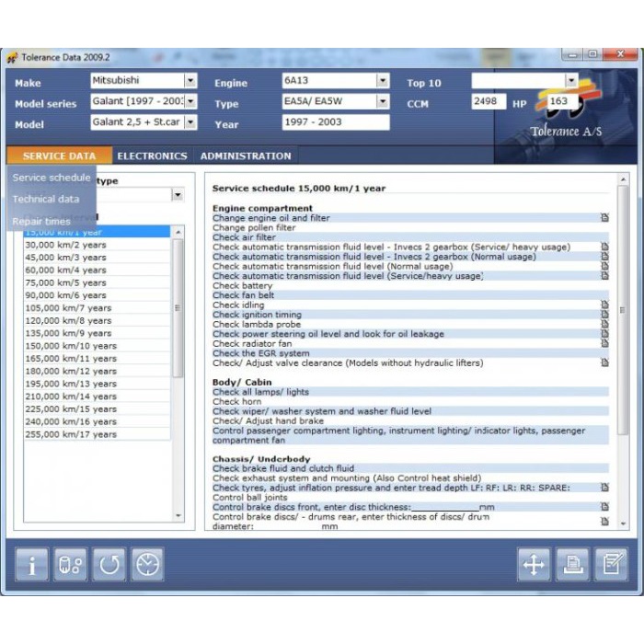Click the Year field 1997 - 2003
The width and height of the screenshot is (644, 644).
[x=336, y=122]
